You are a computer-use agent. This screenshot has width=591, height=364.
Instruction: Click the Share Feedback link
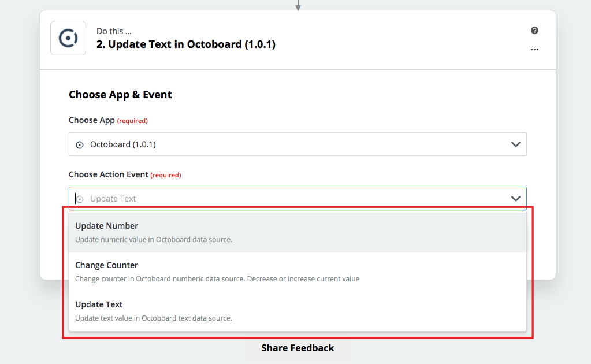[x=298, y=348]
